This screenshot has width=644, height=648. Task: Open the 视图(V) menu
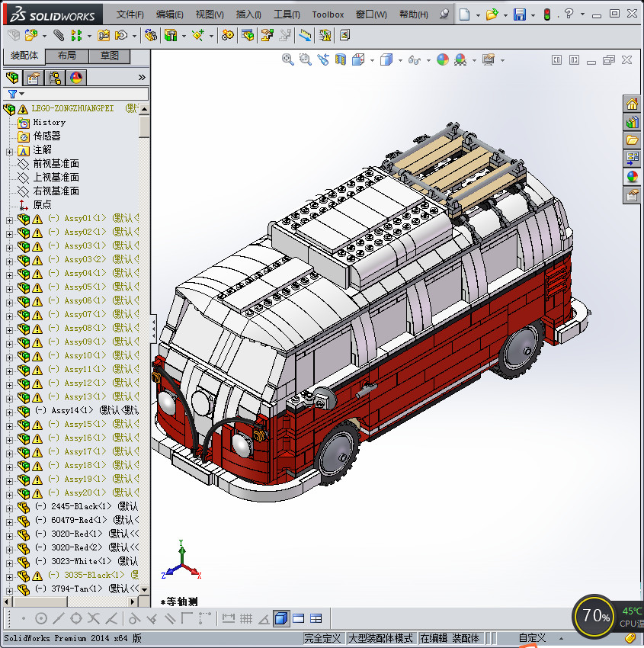(x=210, y=14)
